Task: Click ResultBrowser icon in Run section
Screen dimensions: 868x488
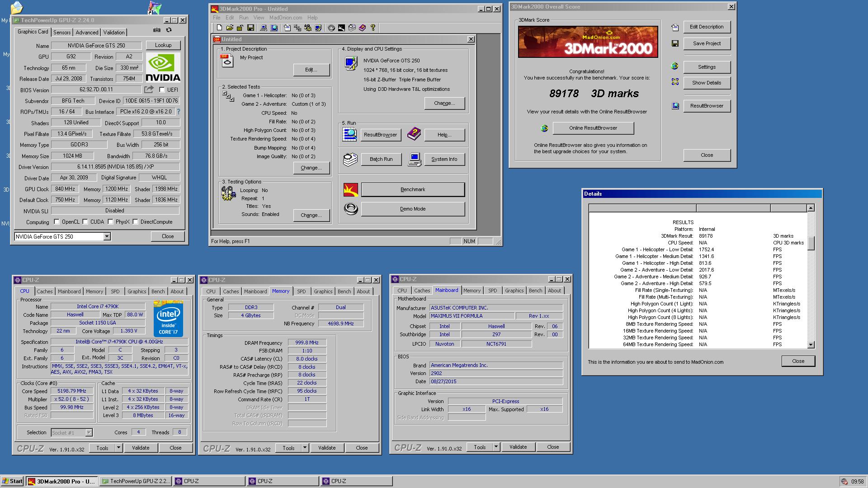Action: coord(349,135)
